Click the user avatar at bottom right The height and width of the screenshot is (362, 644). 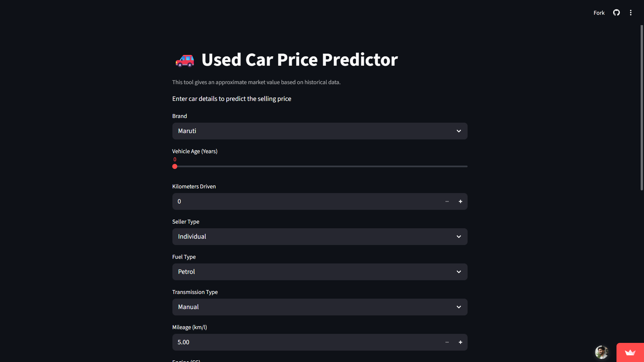(x=602, y=352)
